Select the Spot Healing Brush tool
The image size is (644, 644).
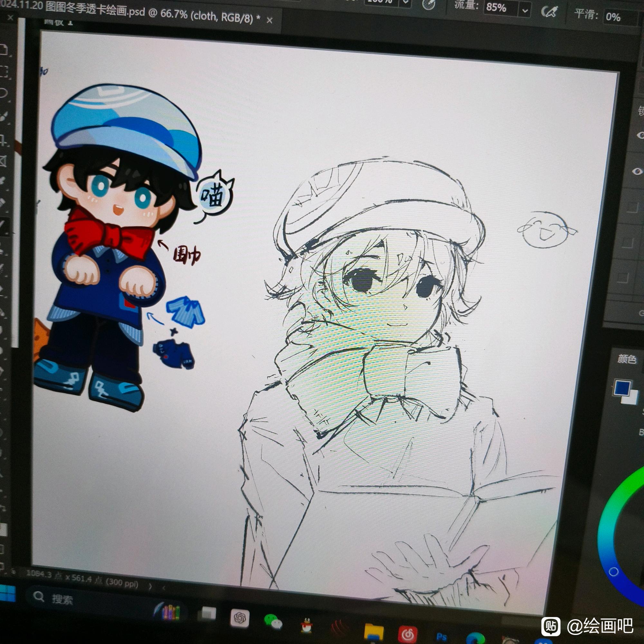click(3, 203)
